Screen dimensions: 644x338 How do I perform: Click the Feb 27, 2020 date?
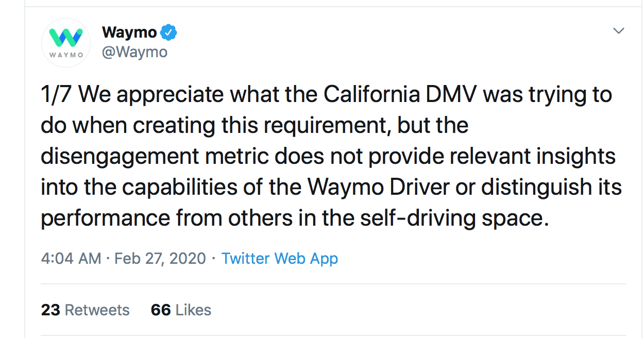[x=160, y=258]
